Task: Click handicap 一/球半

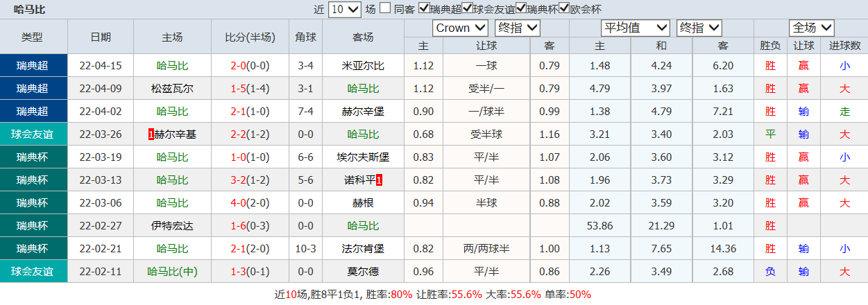Action: pyautogui.click(x=486, y=112)
